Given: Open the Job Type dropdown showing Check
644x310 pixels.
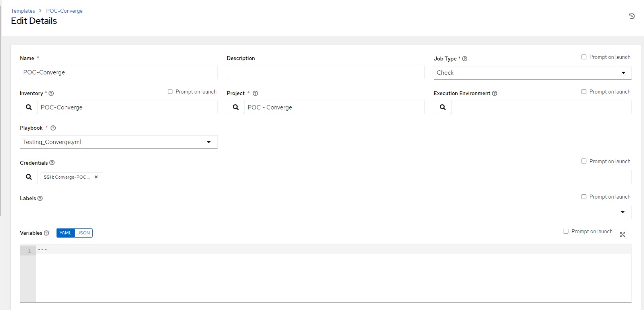Looking at the screenshot, I should point(533,73).
